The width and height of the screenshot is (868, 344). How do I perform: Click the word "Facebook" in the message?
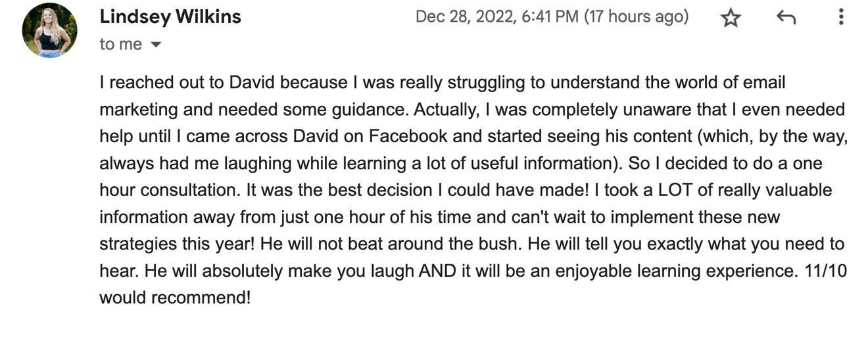coord(408,136)
